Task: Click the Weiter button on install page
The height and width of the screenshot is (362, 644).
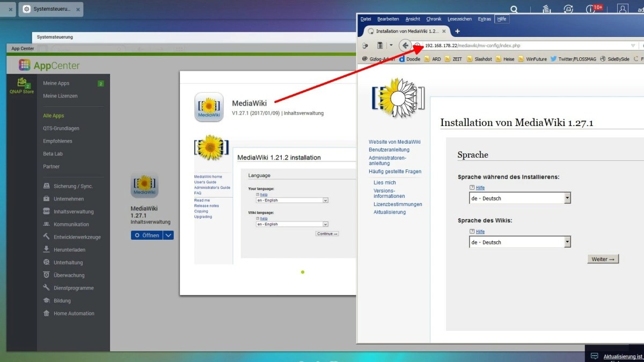Action: click(x=603, y=259)
